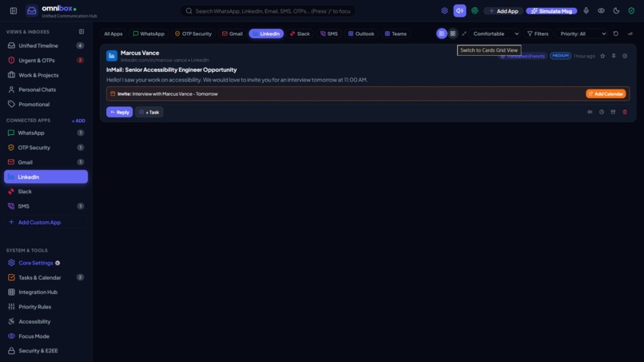Open Priority Rules

click(46, 307)
